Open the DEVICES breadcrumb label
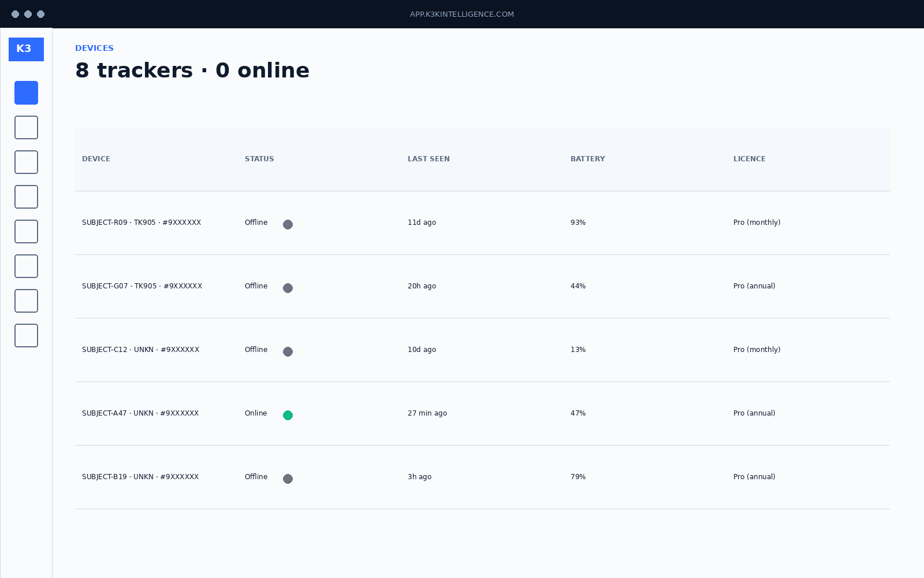This screenshot has width=924, height=578. (x=94, y=48)
